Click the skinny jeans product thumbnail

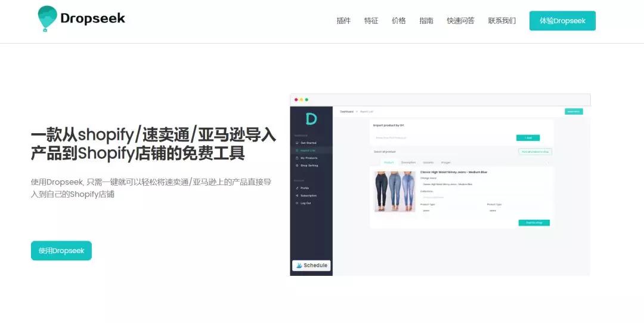point(395,192)
